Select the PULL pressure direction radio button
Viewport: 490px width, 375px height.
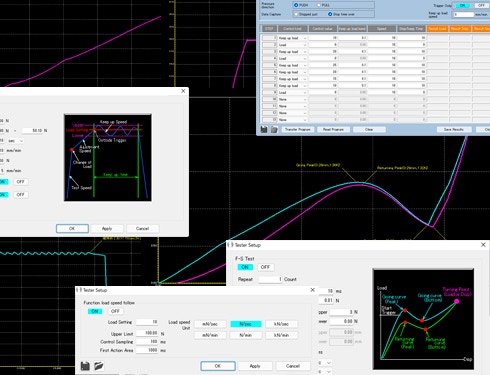pos(319,5)
